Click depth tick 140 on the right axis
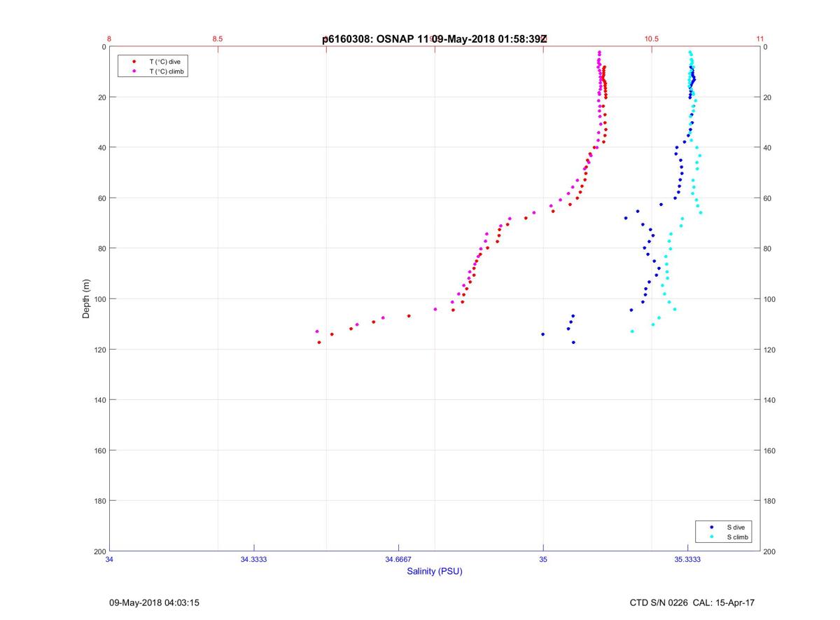This screenshot has height=620, width=840. (x=770, y=400)
